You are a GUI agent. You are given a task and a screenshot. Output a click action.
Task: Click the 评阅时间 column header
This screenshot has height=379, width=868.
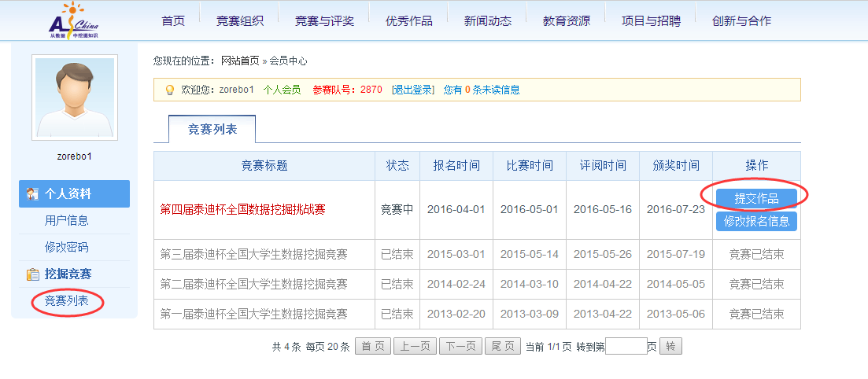click(603, 165)
